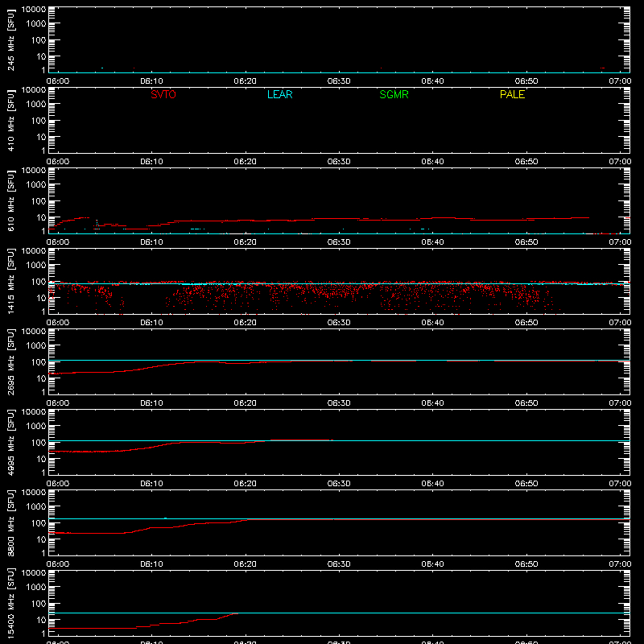The height and width of the screenshot is (644, 644).
Task: Click the 06:50 time label under 1415 MHz plot
Action: [526, 323]
